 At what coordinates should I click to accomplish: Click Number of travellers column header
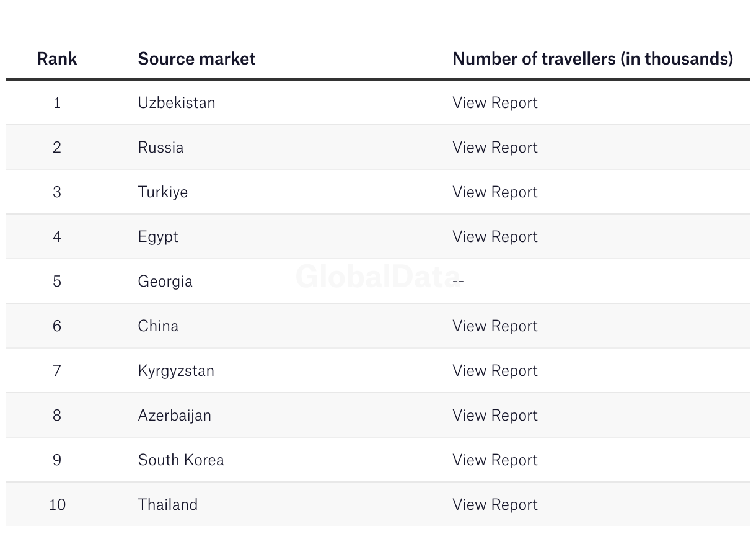coord(592,59)
